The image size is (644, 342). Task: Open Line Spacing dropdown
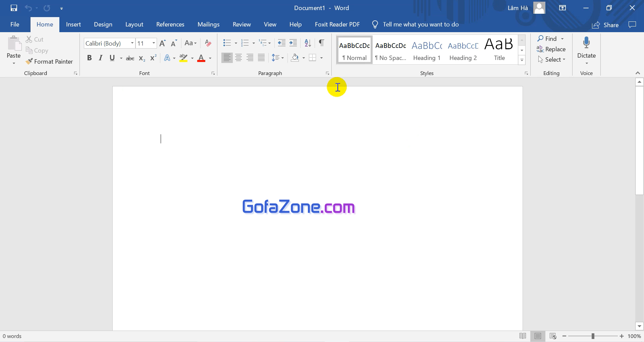click(278, 58)
